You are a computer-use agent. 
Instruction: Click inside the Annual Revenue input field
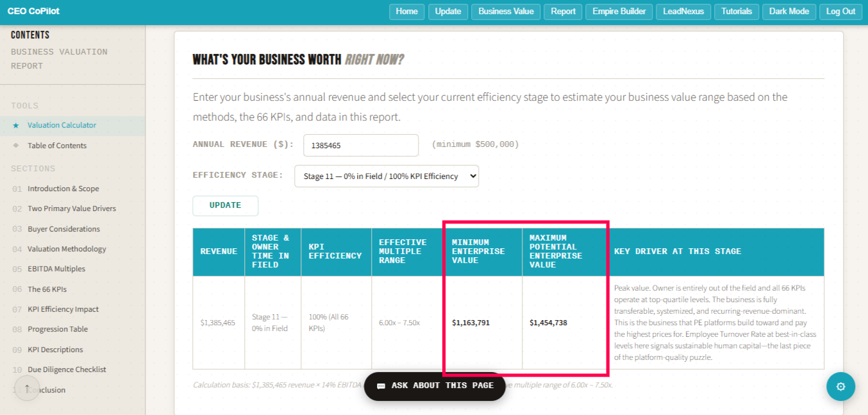360,146
